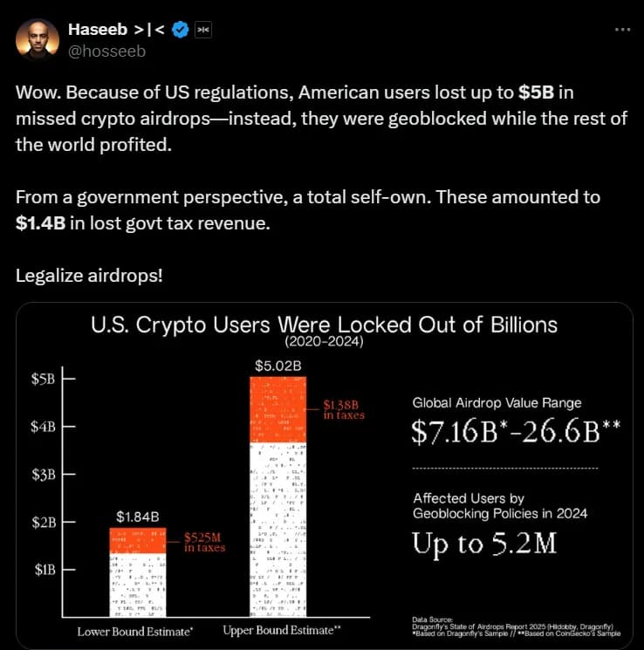Click the "$1.38B in taxes" annotation
Image resolution: width=644 pixels, height=650 pixels.
pyautogui.click(x=343, y=409)
